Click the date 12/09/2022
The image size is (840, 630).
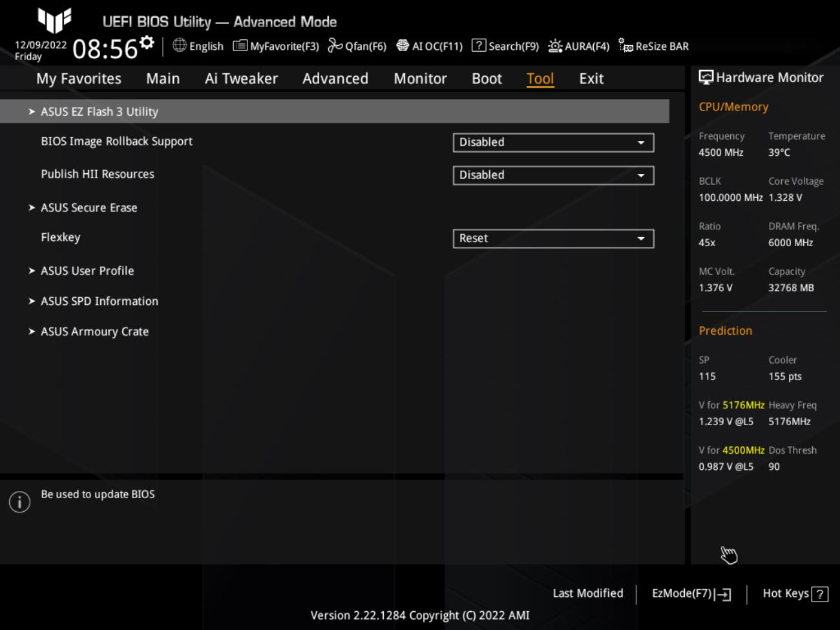pos(41,45)
